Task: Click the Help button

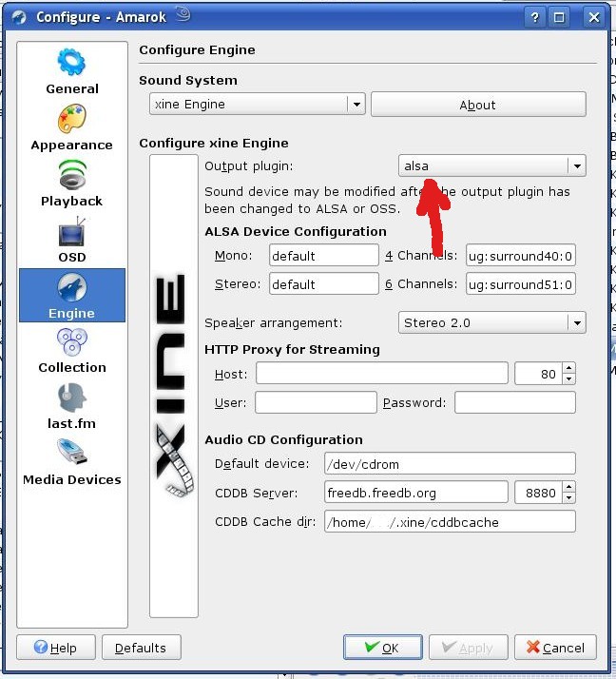Action: [56, 648]
